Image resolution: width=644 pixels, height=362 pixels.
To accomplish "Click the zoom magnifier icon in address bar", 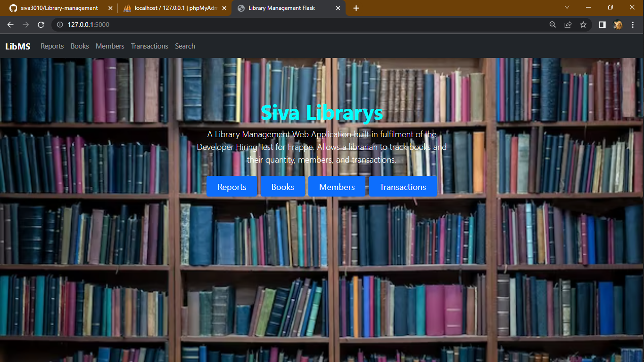I will (552, 25).
